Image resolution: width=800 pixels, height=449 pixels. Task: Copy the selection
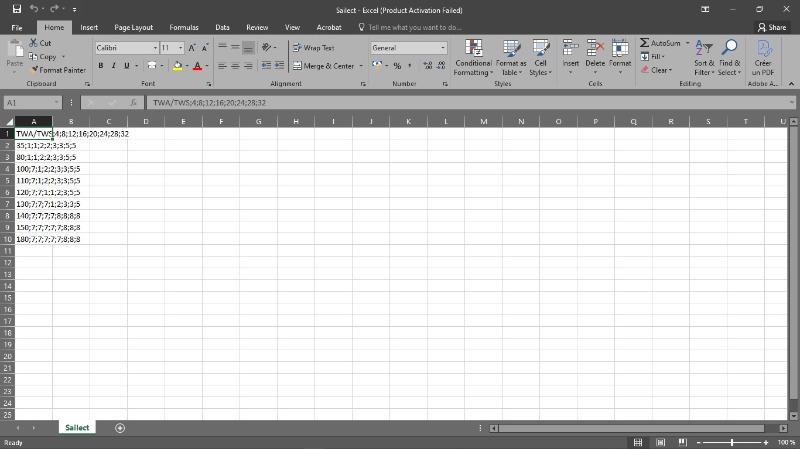43,57
